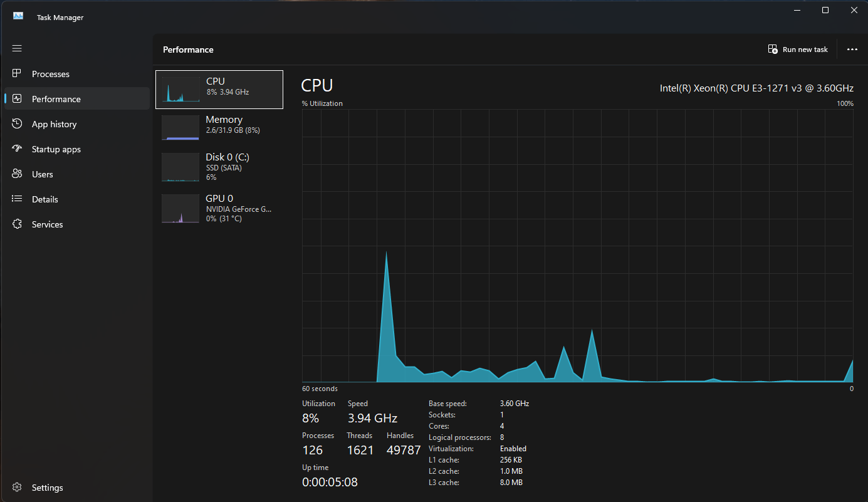Select the CPU mini graph thumbnail
This screenshot has height=502, width=868.
click(x=180, y=90)
